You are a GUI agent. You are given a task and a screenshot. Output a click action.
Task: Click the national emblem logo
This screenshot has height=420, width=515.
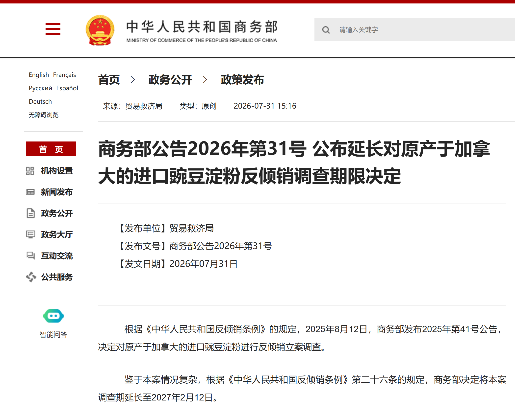point(100,30)
